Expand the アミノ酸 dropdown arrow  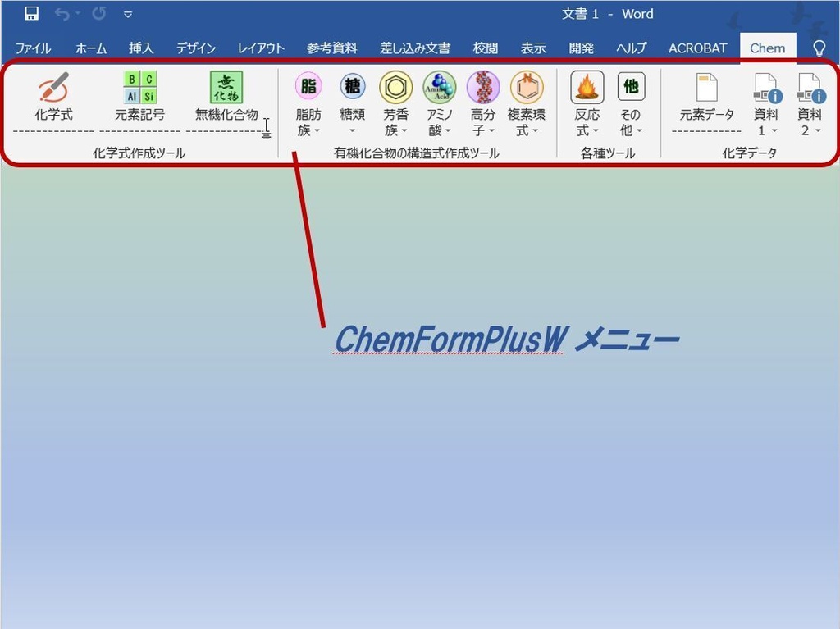pos(448,130)
